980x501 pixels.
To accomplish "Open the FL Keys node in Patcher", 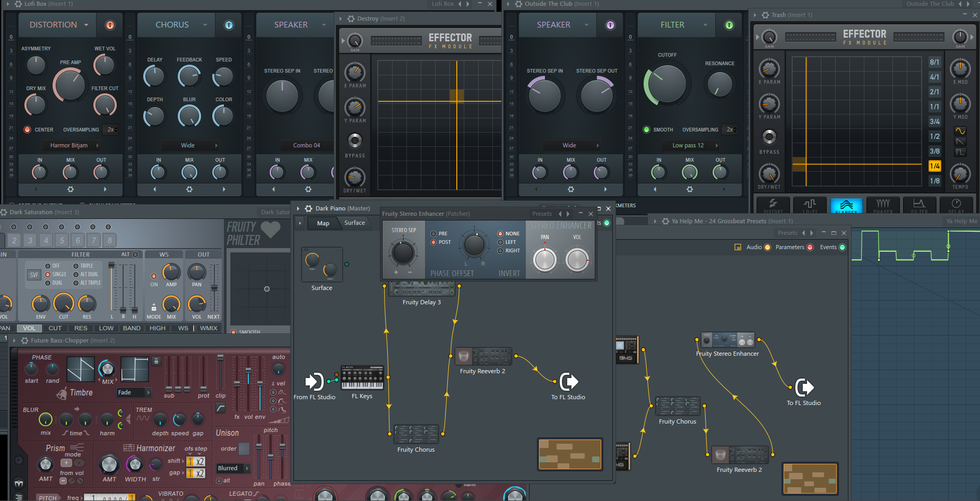I will (362, 378).
